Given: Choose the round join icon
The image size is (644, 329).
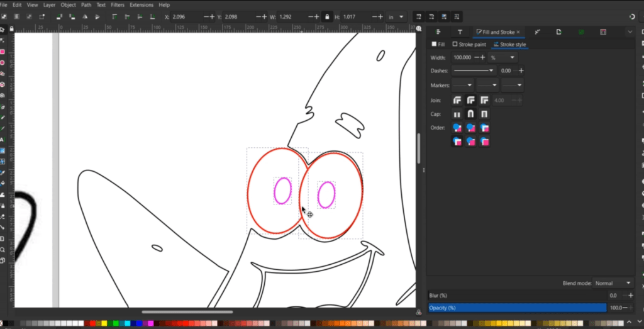Looking at the screenshot, I should coord(470,100).
